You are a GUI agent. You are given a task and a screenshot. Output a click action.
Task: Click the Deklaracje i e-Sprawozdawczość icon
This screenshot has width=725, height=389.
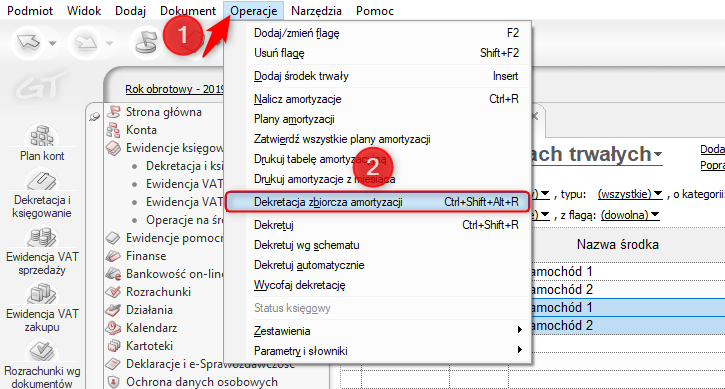(113, 364)
